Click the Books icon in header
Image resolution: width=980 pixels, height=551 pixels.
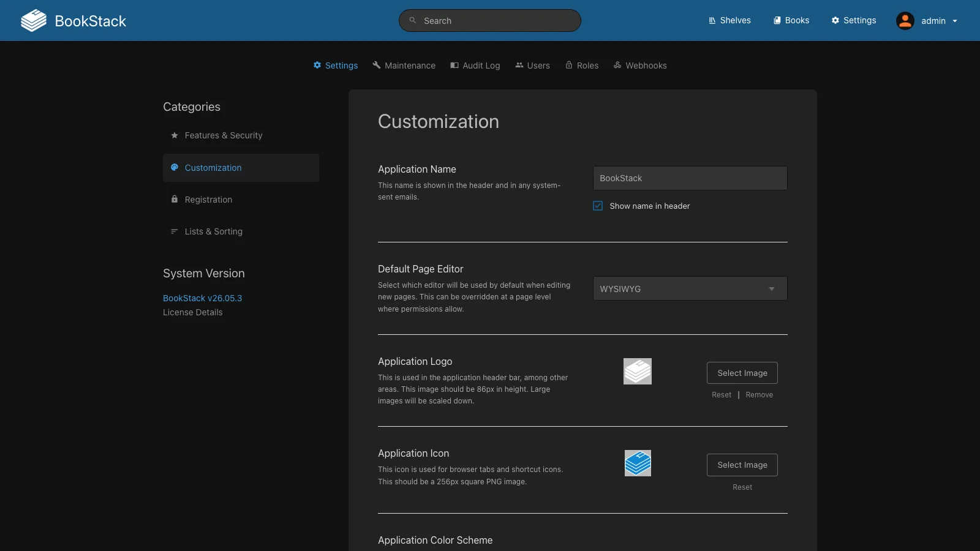777,21
